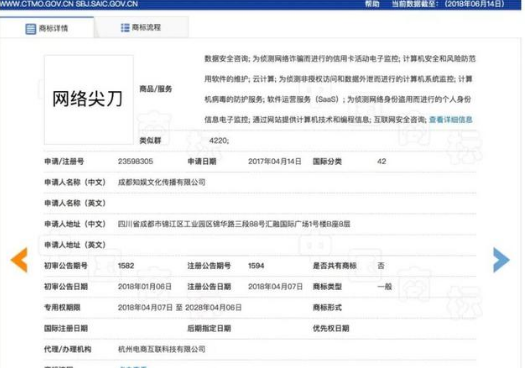Click the 帮助 link in header
This screenshot has width=525, height=368.
[372, 4]
